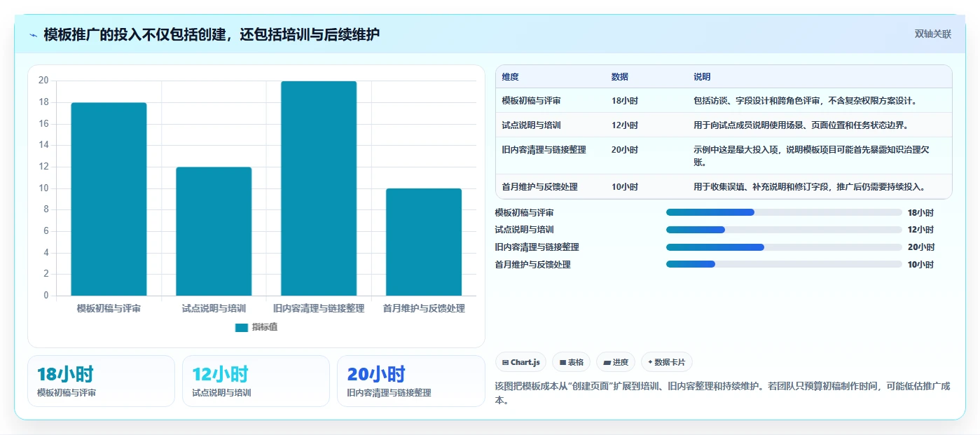Click the title 模板推广的投入不仅包括创建
The image size is (980, 435).
click(x=212, y=34)
